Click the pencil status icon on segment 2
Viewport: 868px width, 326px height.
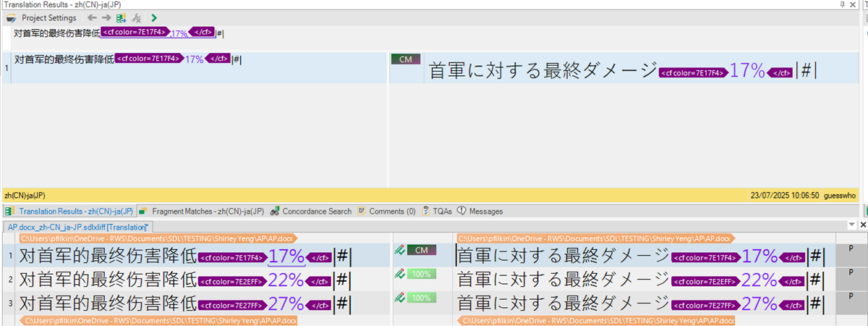click(x=399, y=274)
